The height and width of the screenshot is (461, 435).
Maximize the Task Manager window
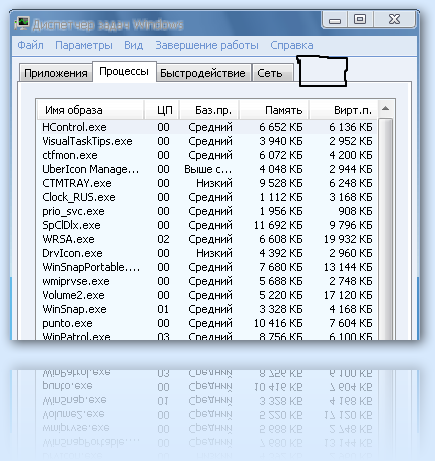pos(360,19)
